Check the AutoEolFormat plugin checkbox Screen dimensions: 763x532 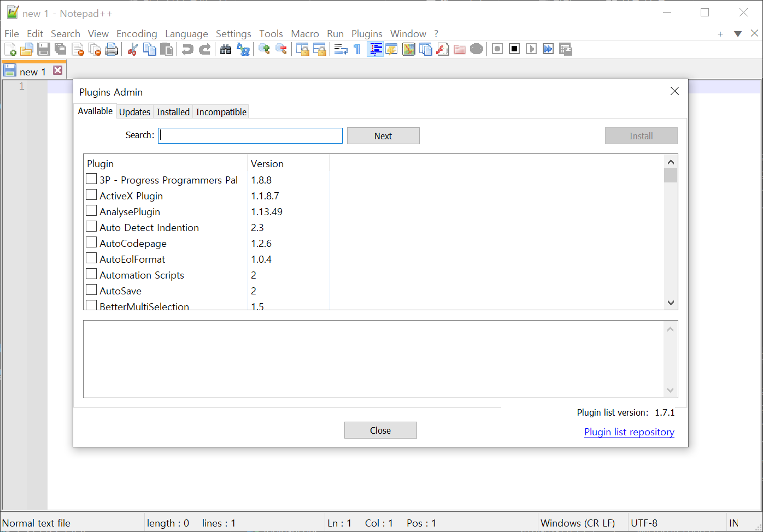[91, 258]
